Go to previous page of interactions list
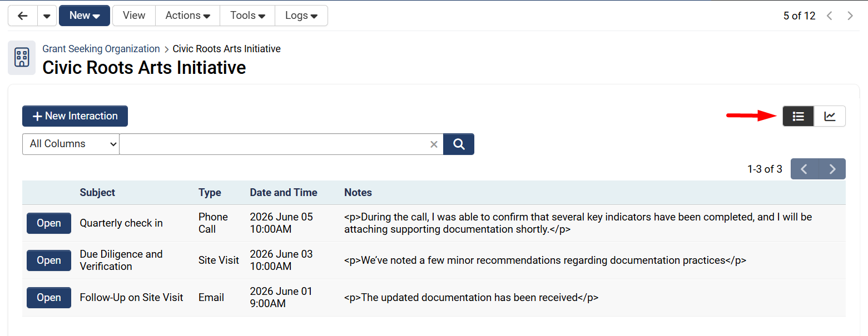868x336 pixels. pos(805,169)
